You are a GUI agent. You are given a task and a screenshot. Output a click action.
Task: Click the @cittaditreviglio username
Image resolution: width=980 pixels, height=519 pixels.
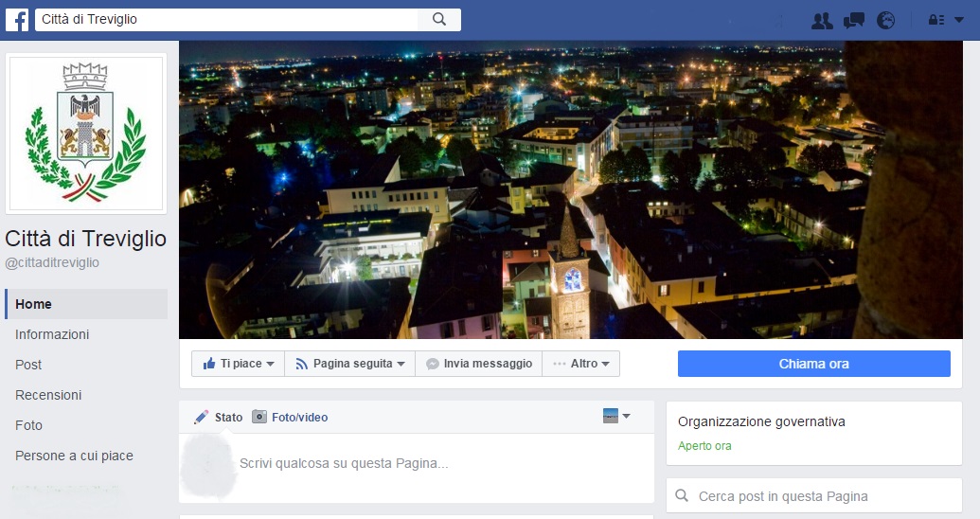[52, 262]
